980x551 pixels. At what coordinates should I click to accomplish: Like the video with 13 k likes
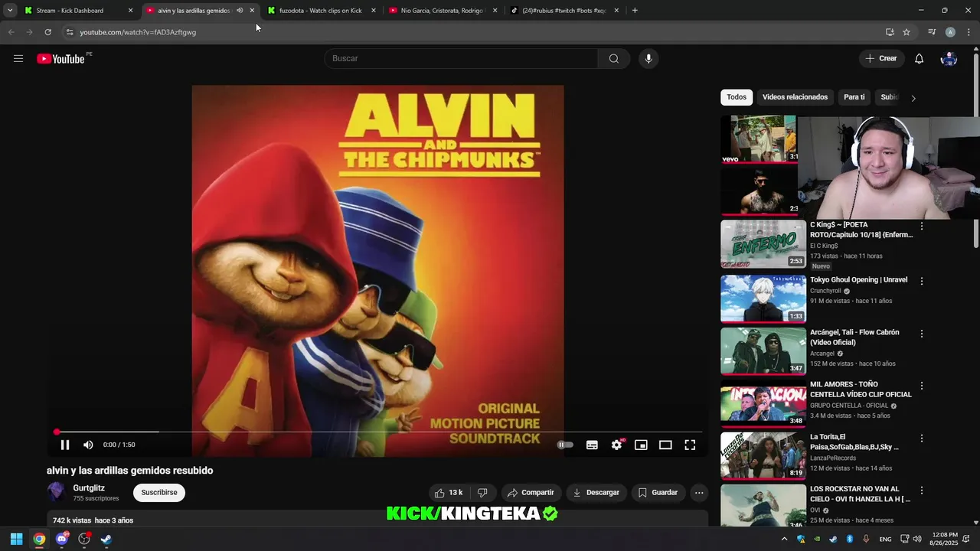click(x=449, y=493)
